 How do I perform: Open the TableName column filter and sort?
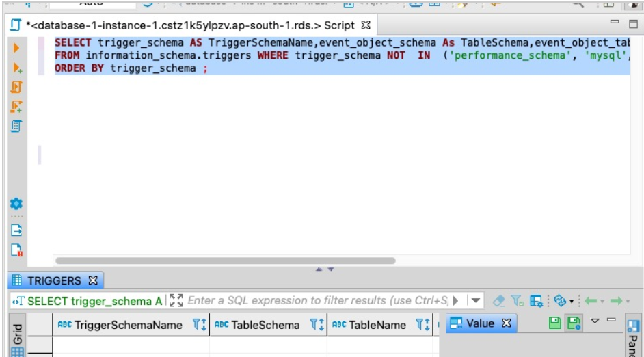point(422,325)
